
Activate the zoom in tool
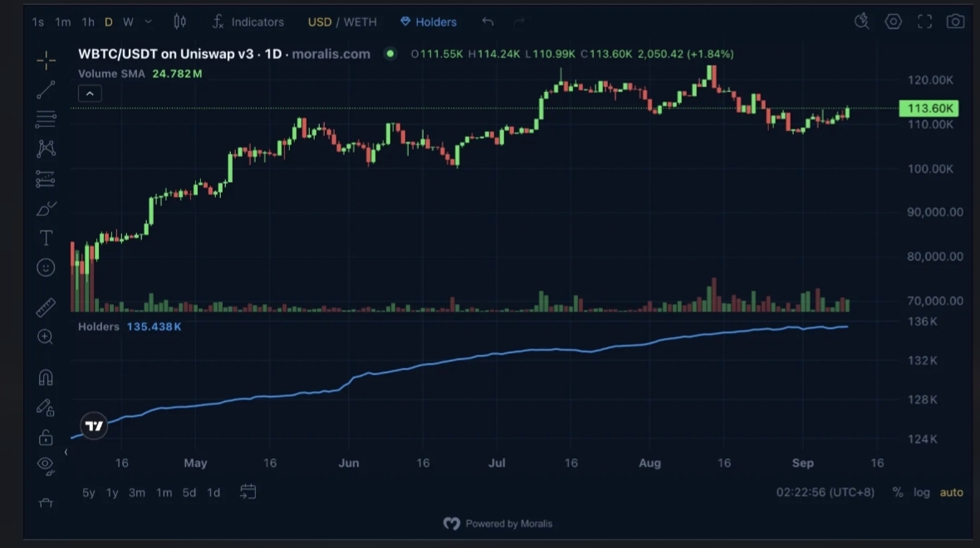[46, 337]
